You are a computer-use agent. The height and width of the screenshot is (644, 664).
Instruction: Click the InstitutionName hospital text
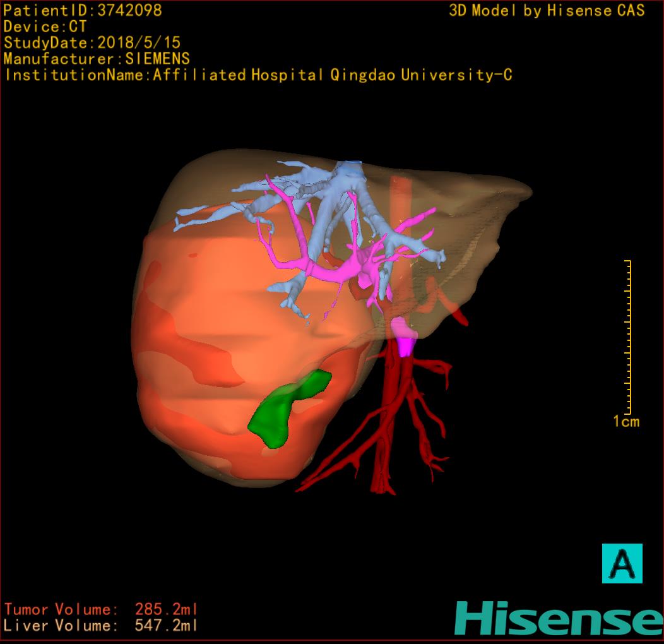pos(258,75)
